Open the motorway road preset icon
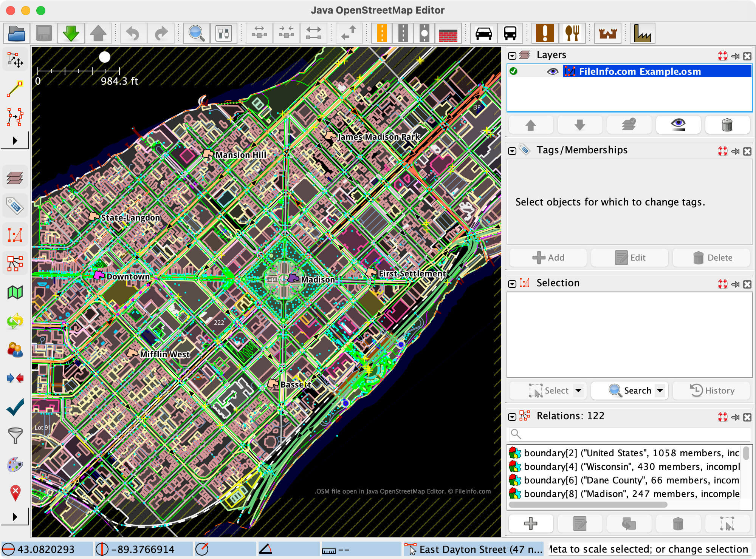 click(x=382, y=33)
